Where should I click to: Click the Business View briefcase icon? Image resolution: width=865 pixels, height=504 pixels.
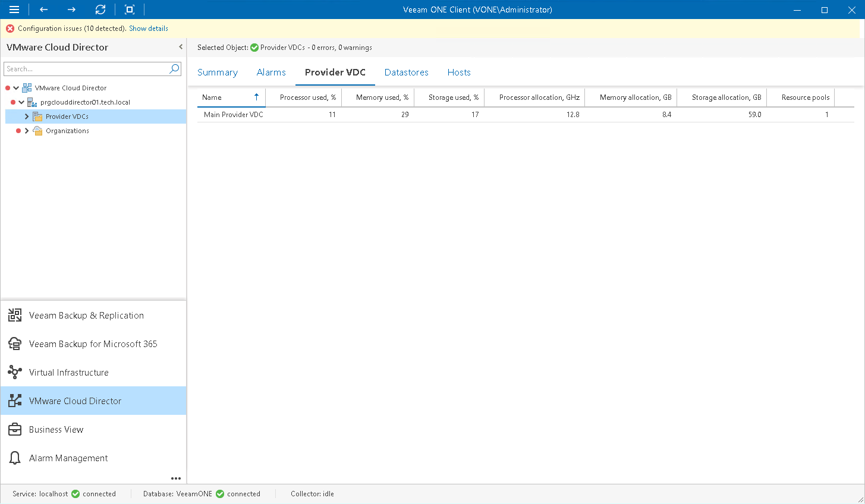[x=15, y=430]
